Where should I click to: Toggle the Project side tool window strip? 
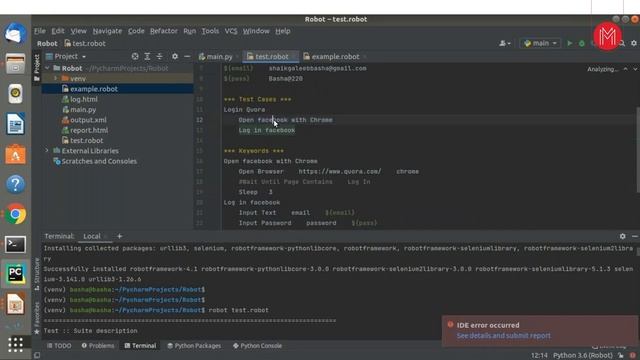[x=37, y=67]
